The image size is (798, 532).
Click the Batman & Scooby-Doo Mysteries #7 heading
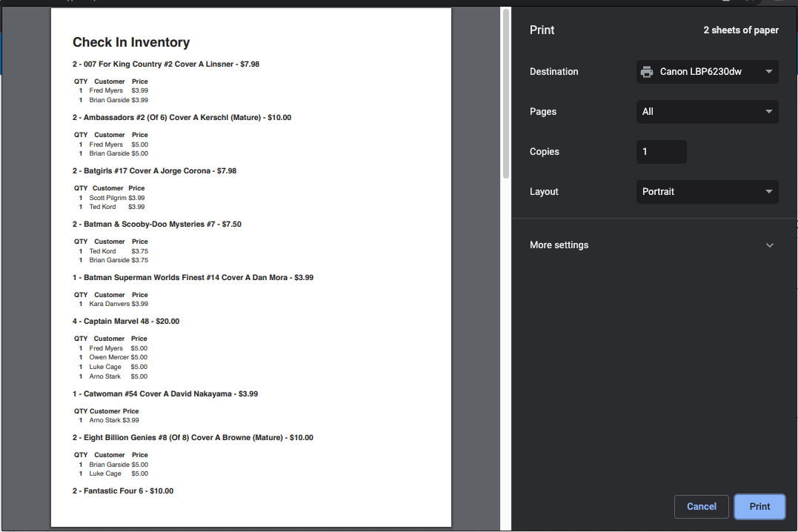157,224
